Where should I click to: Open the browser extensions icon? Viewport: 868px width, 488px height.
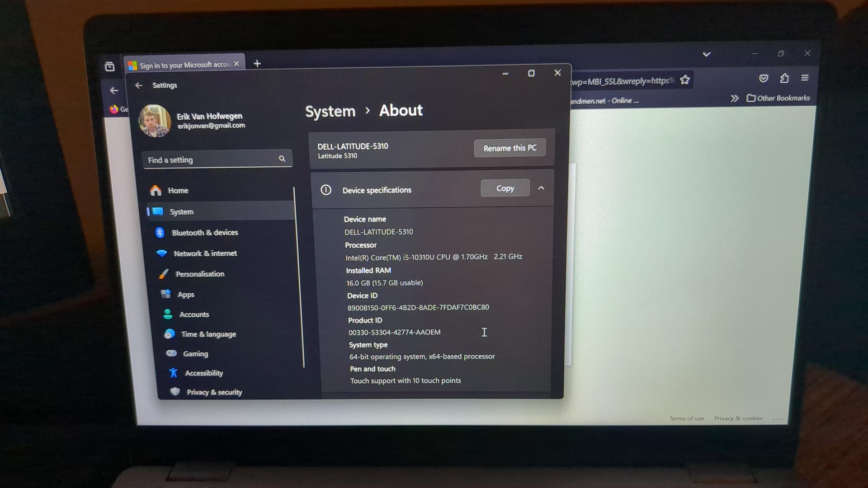784,78
